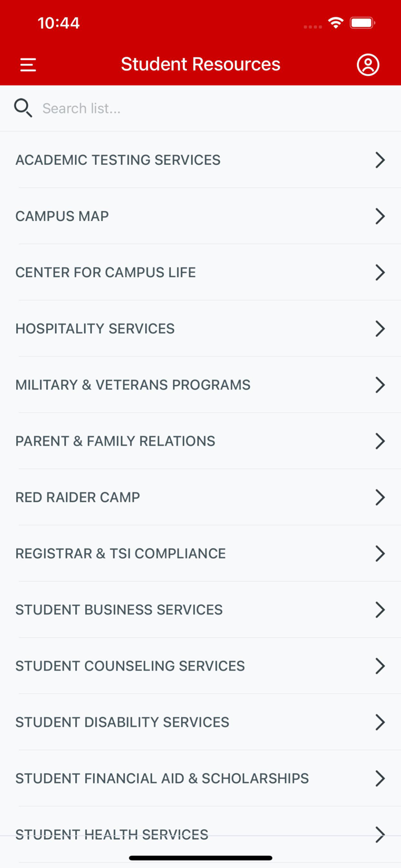Select Student Health Services
Screen dimensions: 401x868
112,834
